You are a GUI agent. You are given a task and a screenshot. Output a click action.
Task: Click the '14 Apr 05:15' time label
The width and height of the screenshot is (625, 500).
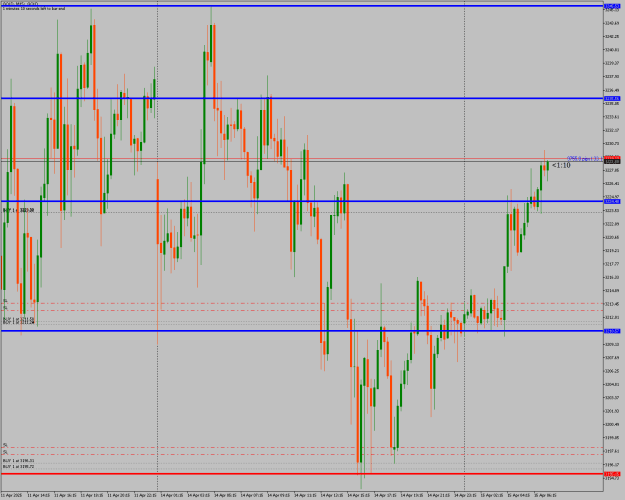click(x=226, y=495)
